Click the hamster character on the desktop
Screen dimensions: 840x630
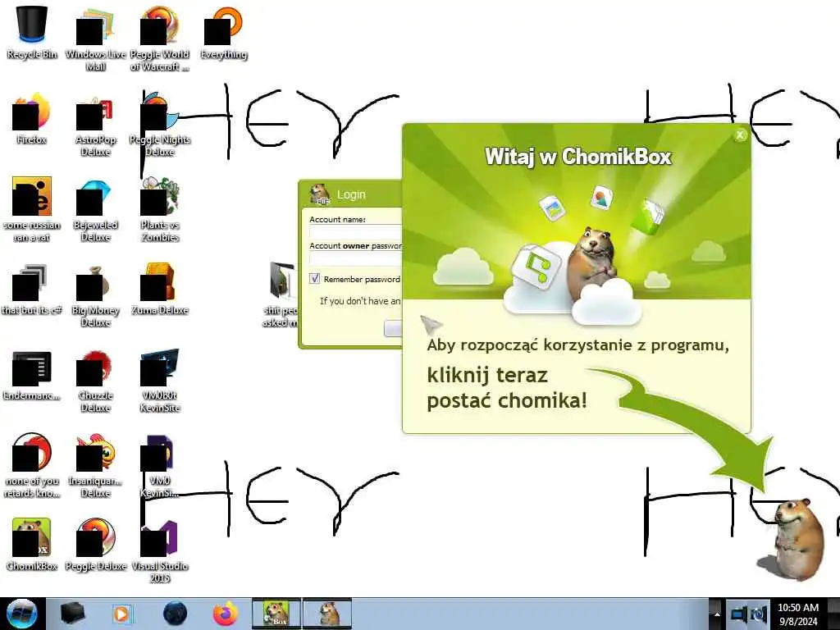pos(797,539)
